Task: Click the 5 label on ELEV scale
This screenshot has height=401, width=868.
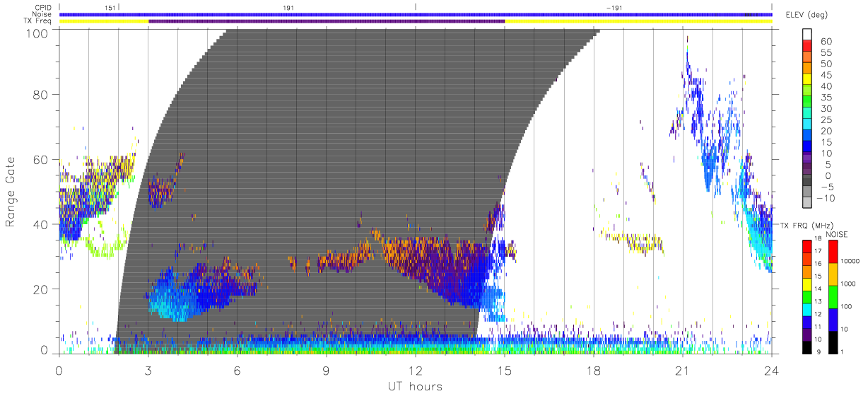Action: [x=828, y=164]
